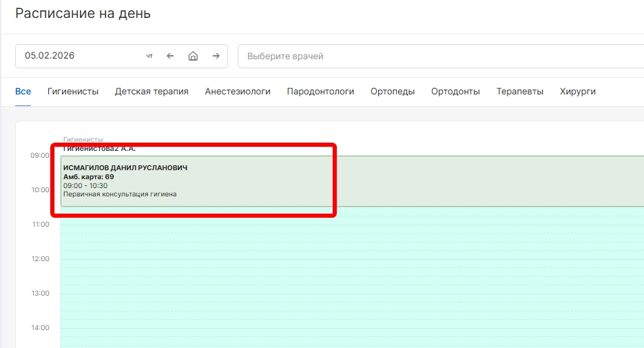Click doctor name Гигиенистова2 А.А. column header
644x348 pixels.
pos(100,148)
